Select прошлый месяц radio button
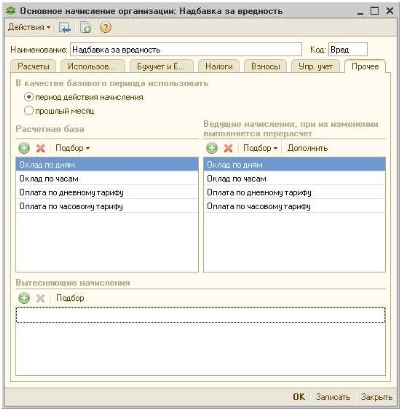 29,111
